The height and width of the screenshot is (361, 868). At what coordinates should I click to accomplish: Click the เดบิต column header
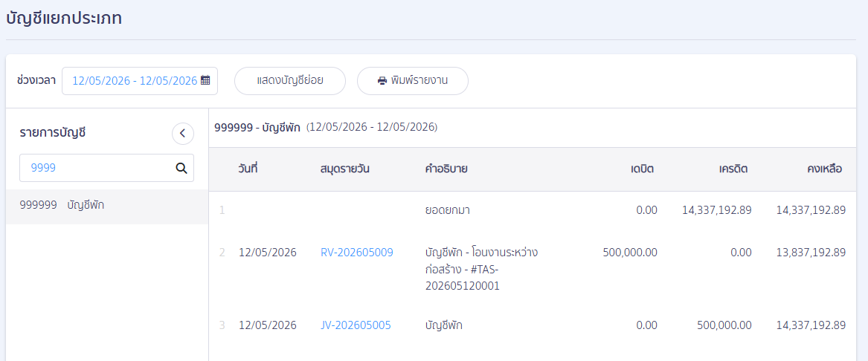click(642, 169)
